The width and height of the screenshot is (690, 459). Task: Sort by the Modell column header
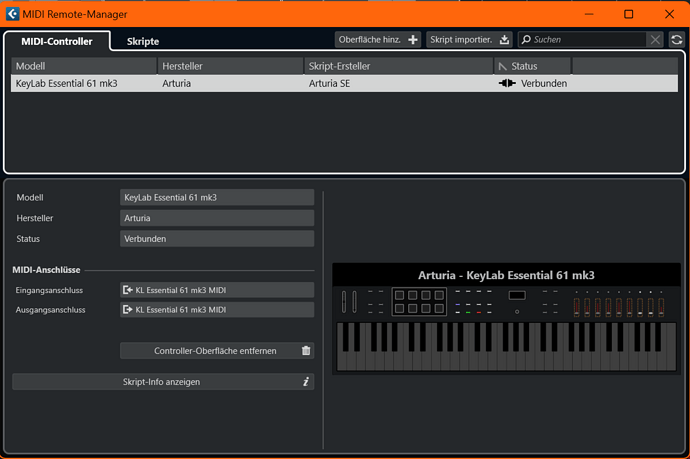point(84,66)
